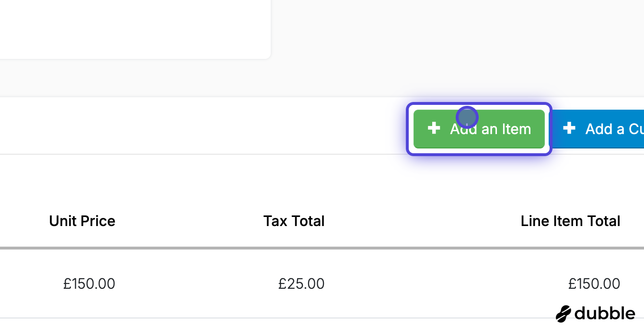Click the plus icon on Add an Item
644x329 pixels.
pos(434,128)
